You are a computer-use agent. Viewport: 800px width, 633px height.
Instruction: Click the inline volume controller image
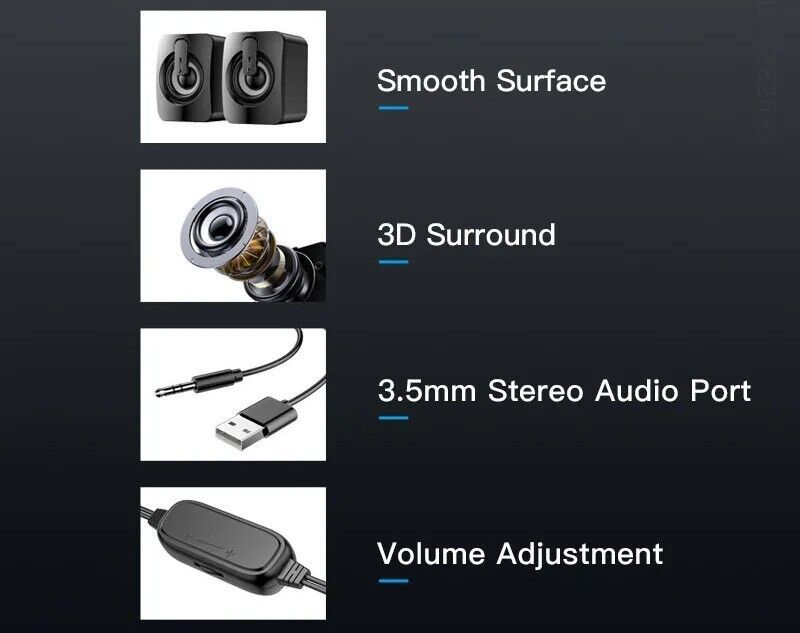click(x=233, y=553)
